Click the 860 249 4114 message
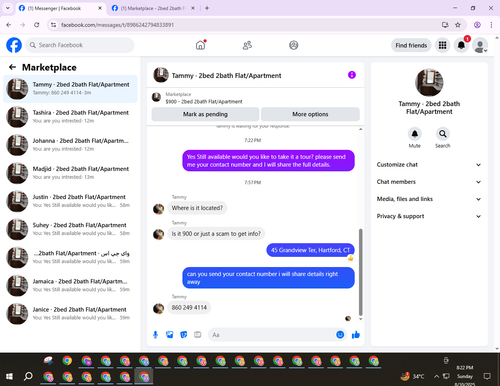 [189, 307]
